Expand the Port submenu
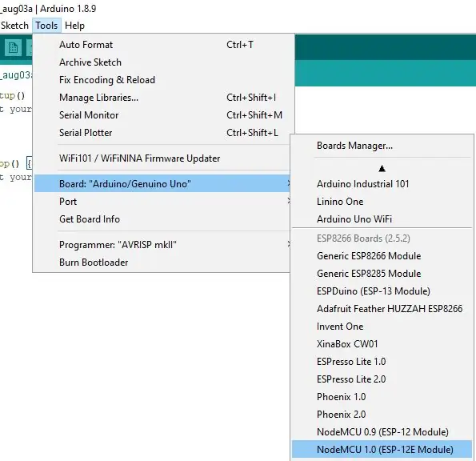 click(x=163, y=202)
